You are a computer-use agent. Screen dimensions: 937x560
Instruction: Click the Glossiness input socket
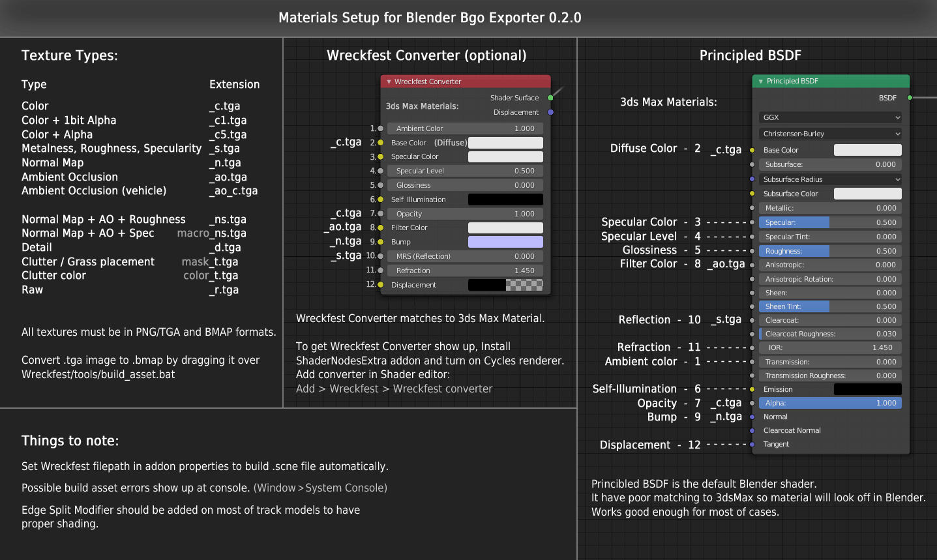coord(381,185)
